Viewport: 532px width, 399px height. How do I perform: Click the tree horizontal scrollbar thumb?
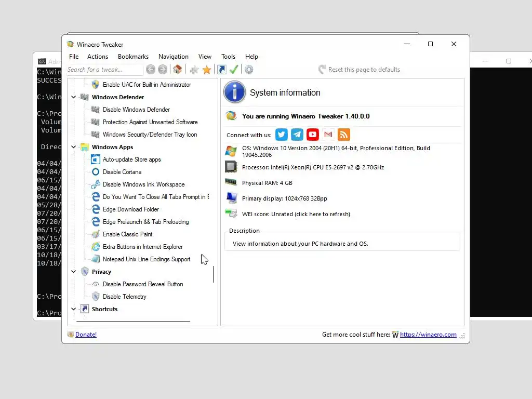(133, 321)
